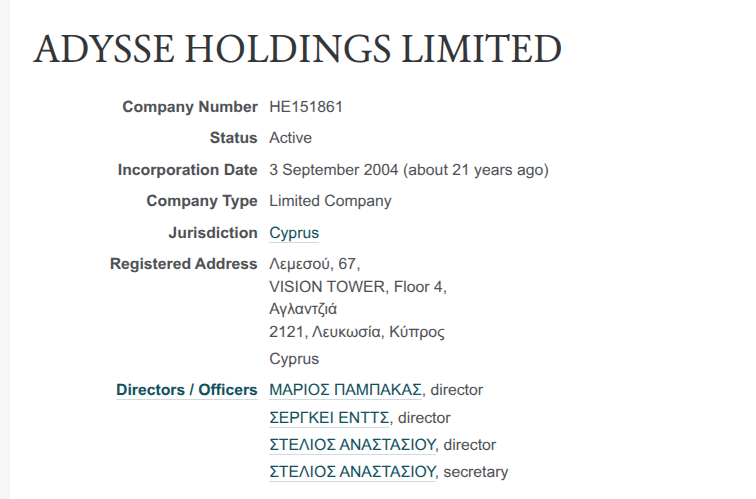Click the Company Number label

pos(189,107)
